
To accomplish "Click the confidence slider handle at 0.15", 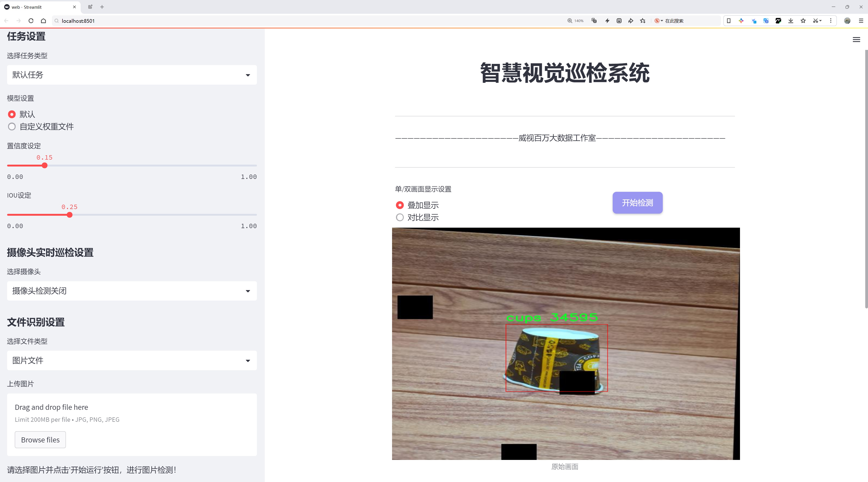I will (45, 166).
